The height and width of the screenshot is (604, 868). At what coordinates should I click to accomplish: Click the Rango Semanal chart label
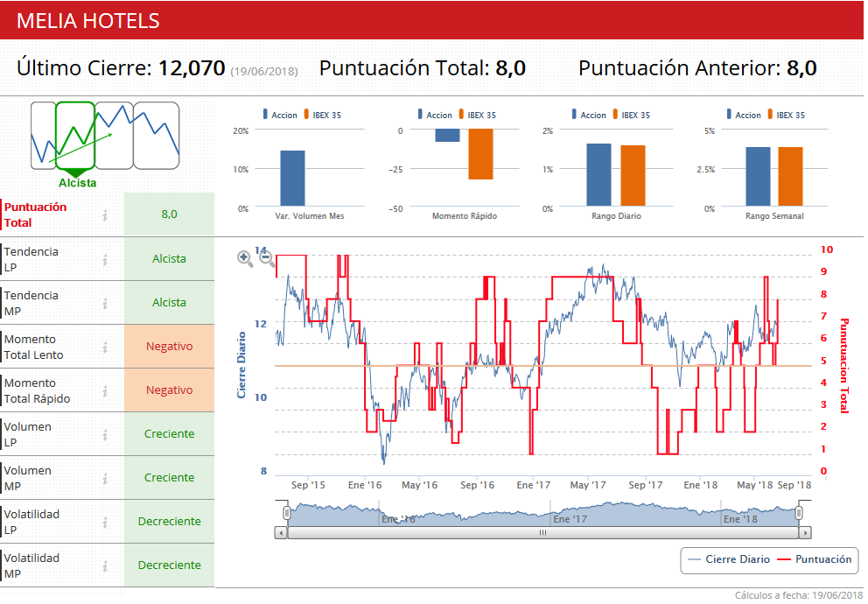coord(774,216)
